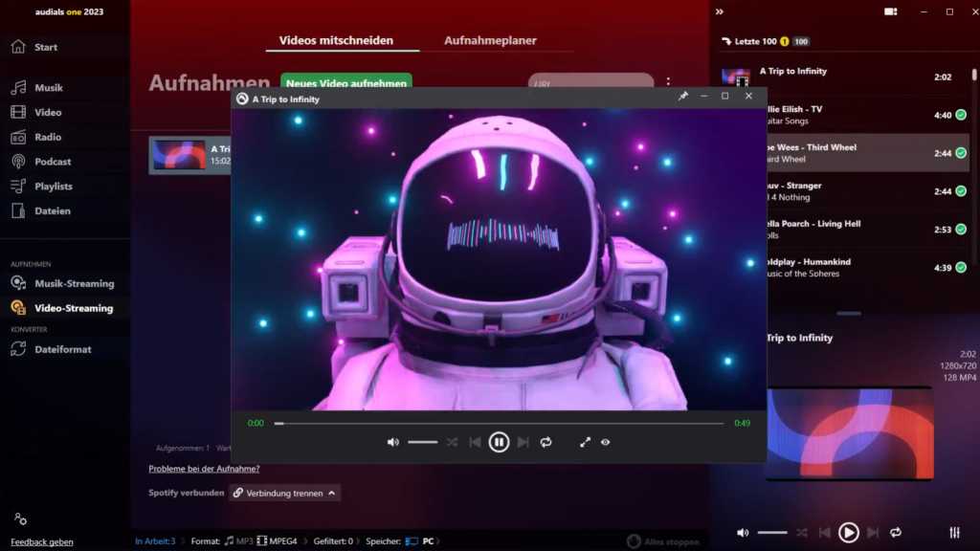Pin the video player window

point(683,97)
